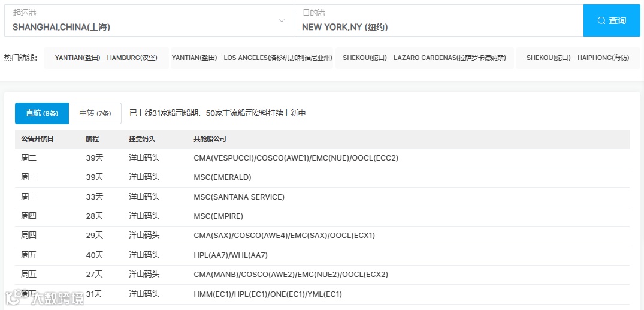Select the MSC(SANTANA SERVICE) carrier entry
The width and height of the screenshot is (644, 310).
(x=239, y=197)
